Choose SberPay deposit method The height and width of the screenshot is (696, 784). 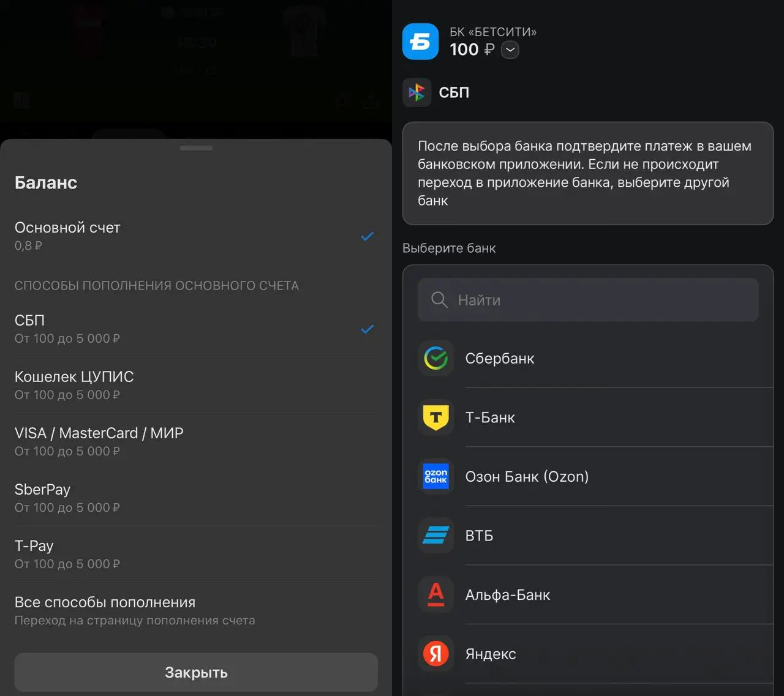coord(196,498)
